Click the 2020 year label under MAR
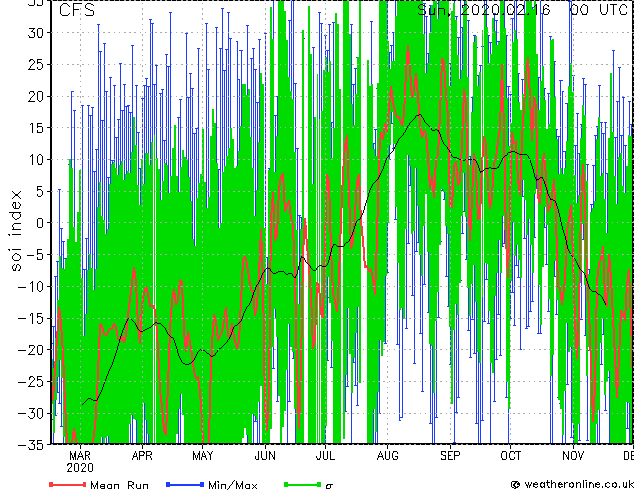The height and width of the screenshot is (490, 634). (80, 468)
